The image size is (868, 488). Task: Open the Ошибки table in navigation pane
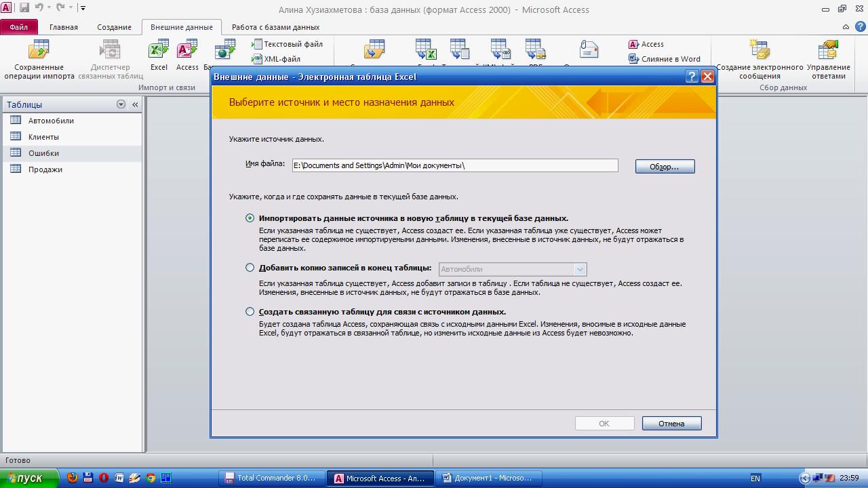pyautogui.click(x=72, y=153)
